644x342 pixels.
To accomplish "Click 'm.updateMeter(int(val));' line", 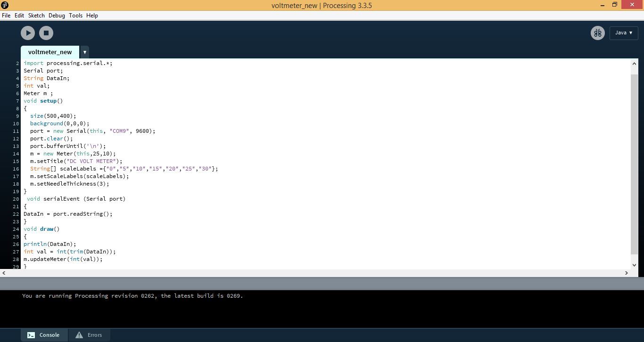I will (x=63, y=259).
